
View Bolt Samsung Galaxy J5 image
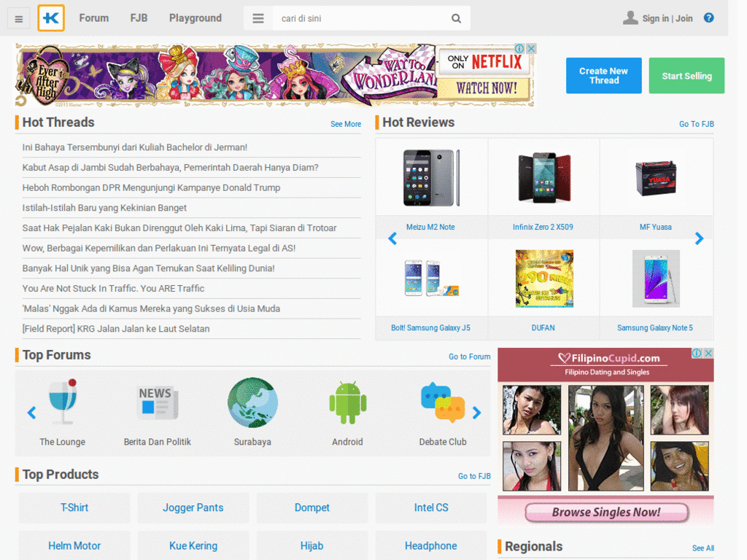click(431, 278)
